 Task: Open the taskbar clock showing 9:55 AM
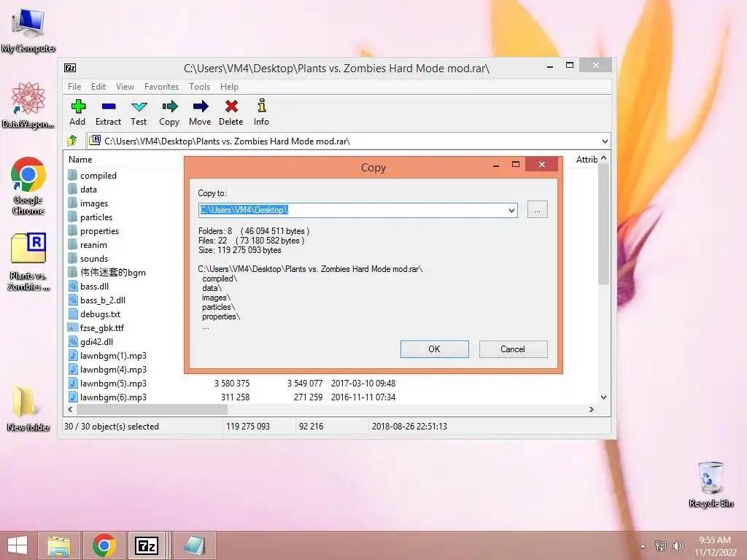point(715,546)
